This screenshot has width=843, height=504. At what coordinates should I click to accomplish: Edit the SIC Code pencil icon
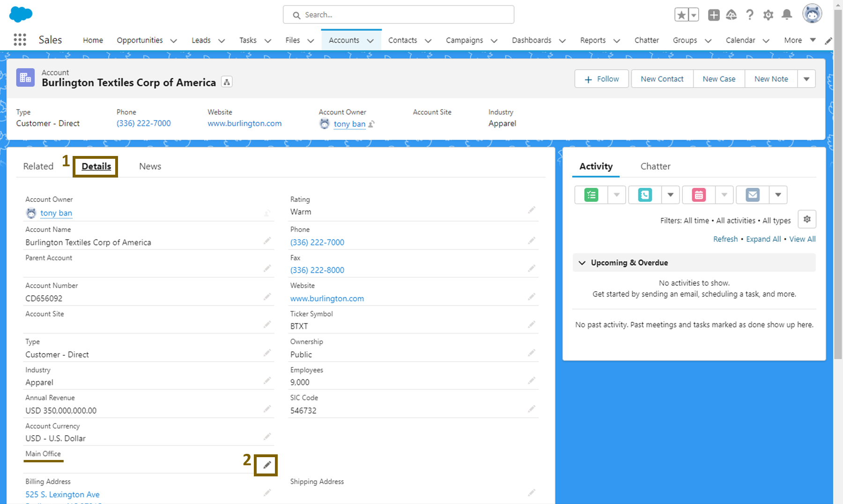point(532,409)
